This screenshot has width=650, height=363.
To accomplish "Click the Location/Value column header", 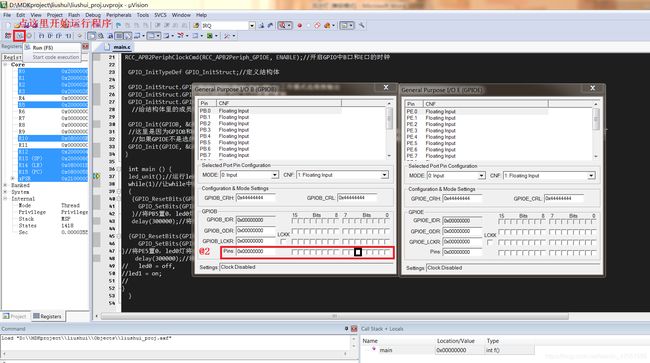I will [x=455, y=341].
